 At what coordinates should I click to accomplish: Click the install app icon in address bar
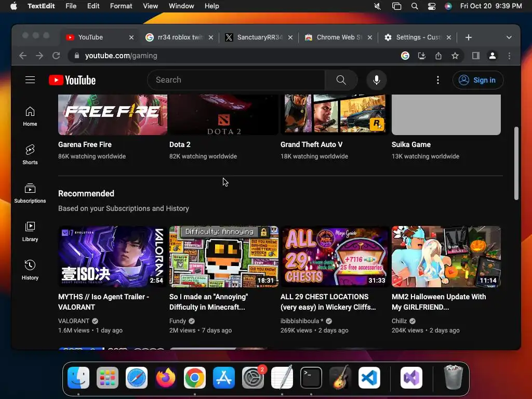pos(422,56)
